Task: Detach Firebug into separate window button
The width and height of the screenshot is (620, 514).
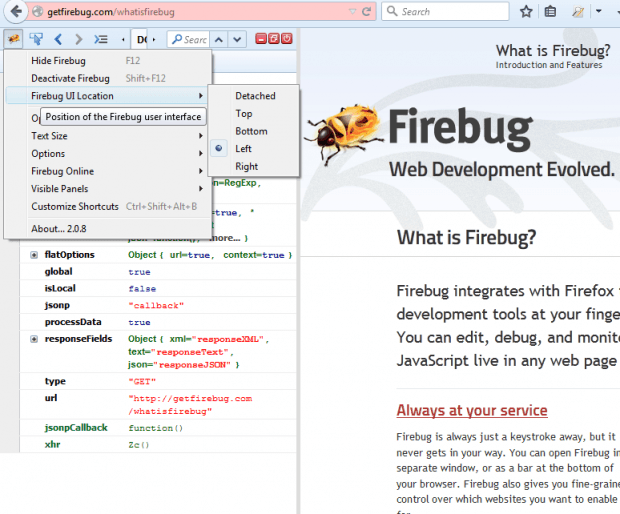Action: point(274,38)
